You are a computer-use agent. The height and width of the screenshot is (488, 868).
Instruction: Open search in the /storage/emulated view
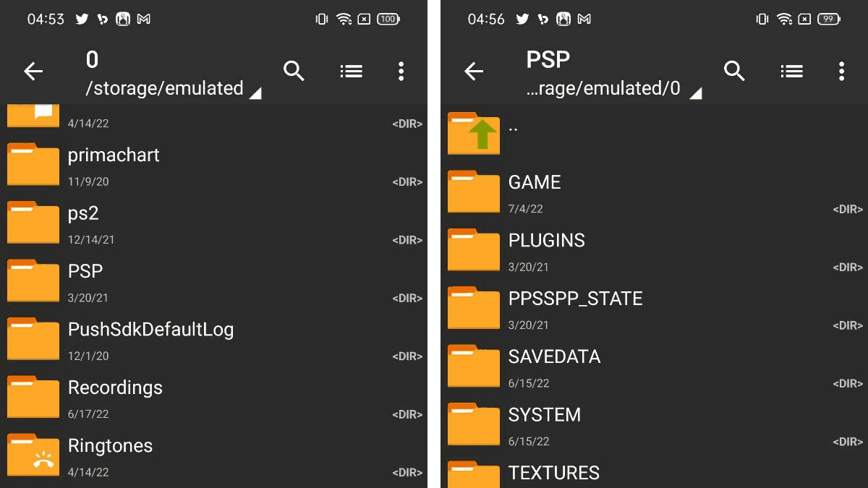(x=294, y=71)
